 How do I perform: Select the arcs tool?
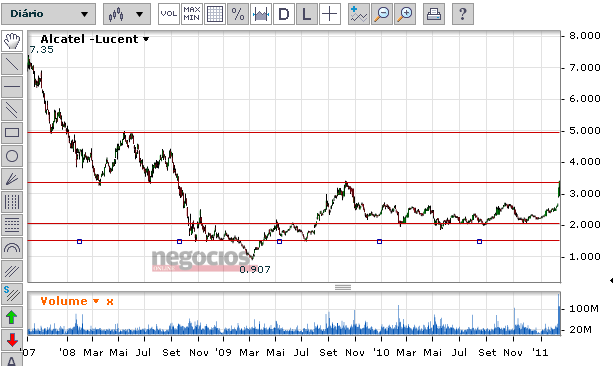[x=12, y=248]
